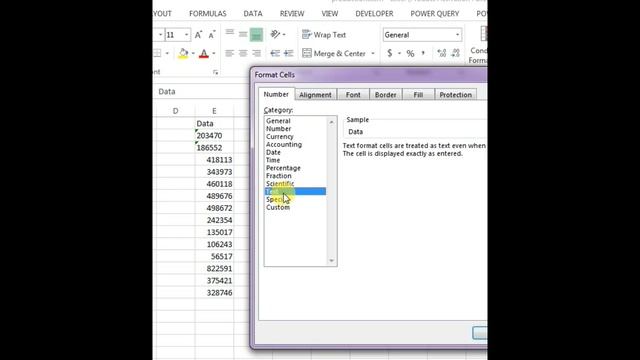Open the REVIEW ribbon tab
Viewport: 640px width, 360px height.
pyautogui.click(x=292, y=13)
